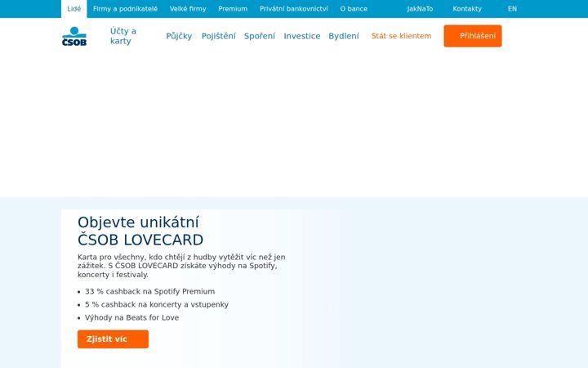Switch to Velké firmy tab
Image resolution: width=588 pixels, height=368 pixels.
tap(188, 9)
